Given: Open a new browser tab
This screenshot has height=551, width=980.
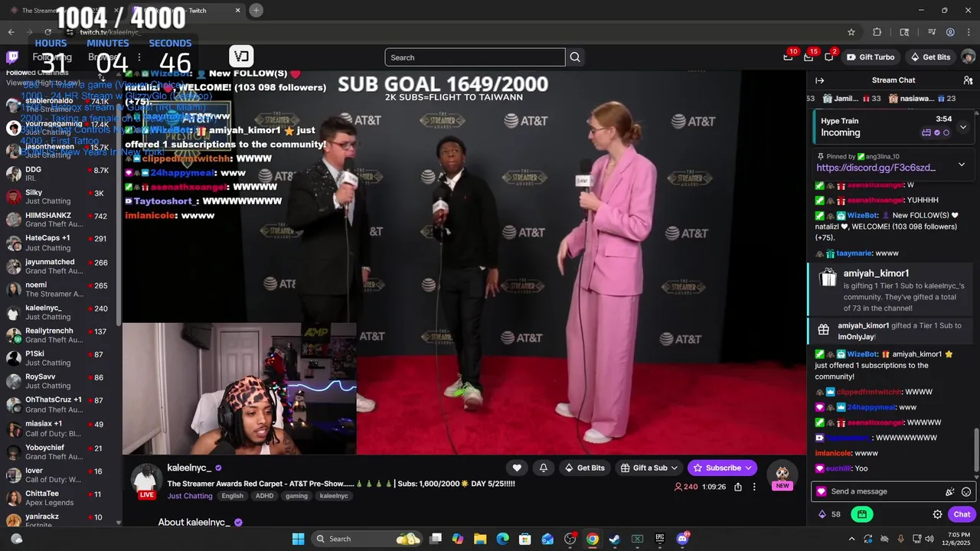Looking at the screenshot, I should (x=256, y=11).
